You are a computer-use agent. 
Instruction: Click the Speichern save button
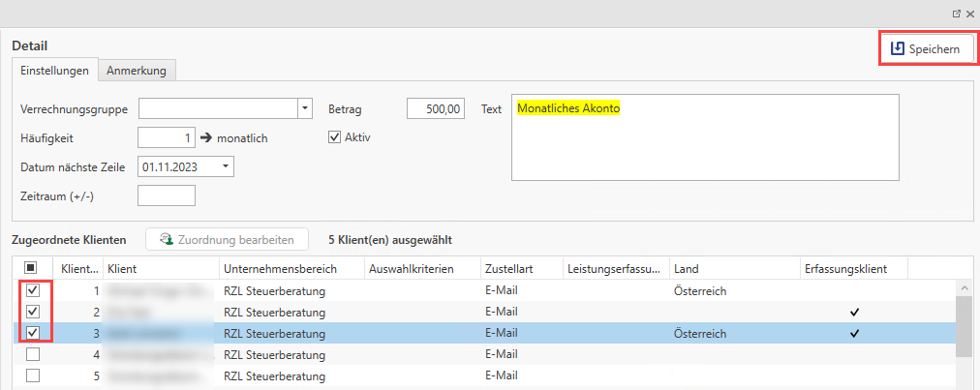click(x=926, y=48)
